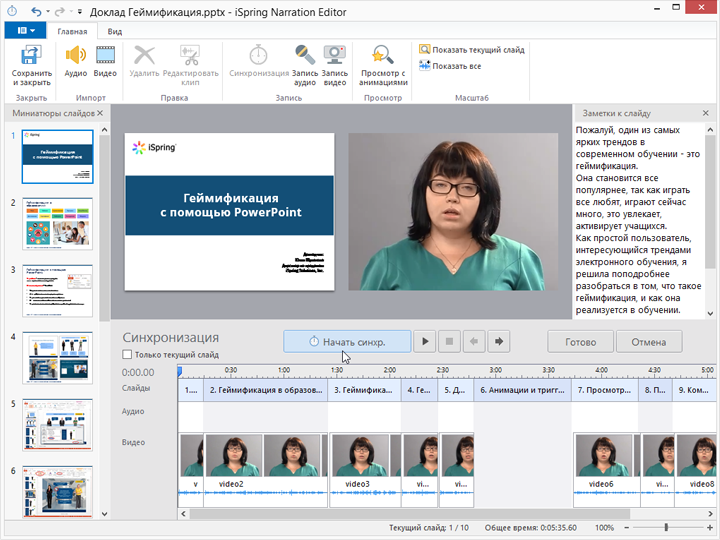Open the blue file menu button

pos(25,30)
